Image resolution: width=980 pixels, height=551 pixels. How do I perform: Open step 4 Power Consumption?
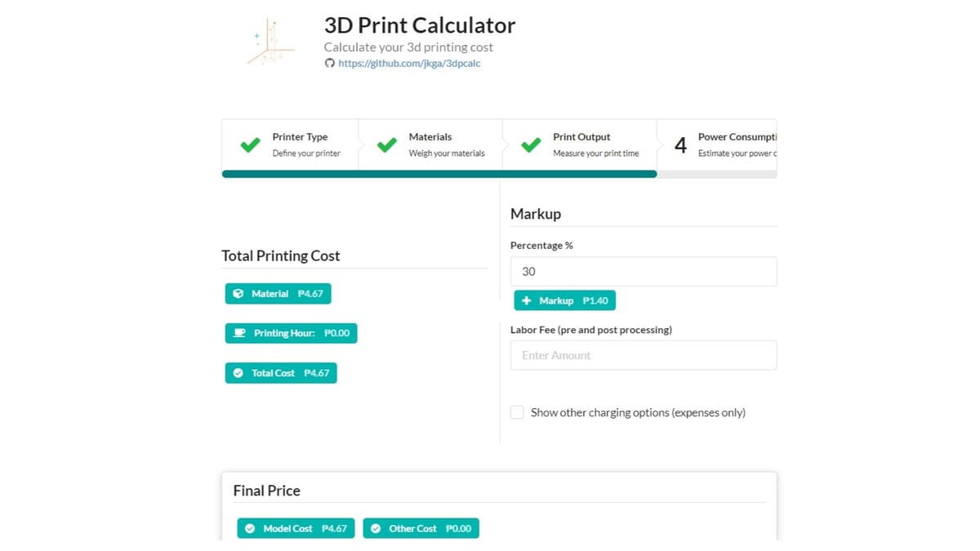[717, 144]
